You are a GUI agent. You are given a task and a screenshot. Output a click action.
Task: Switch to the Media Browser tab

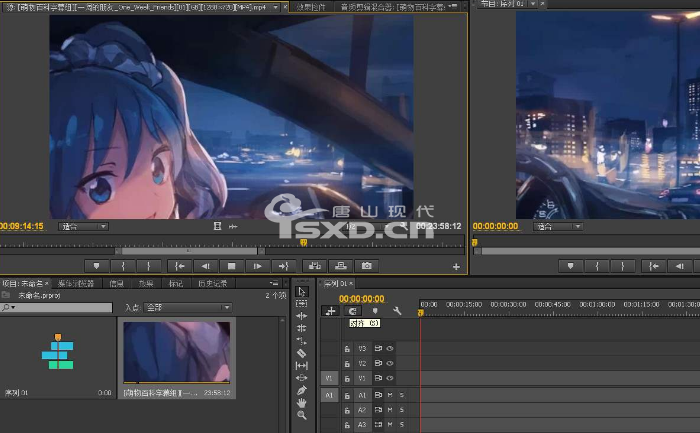click(x=75, y=283)
